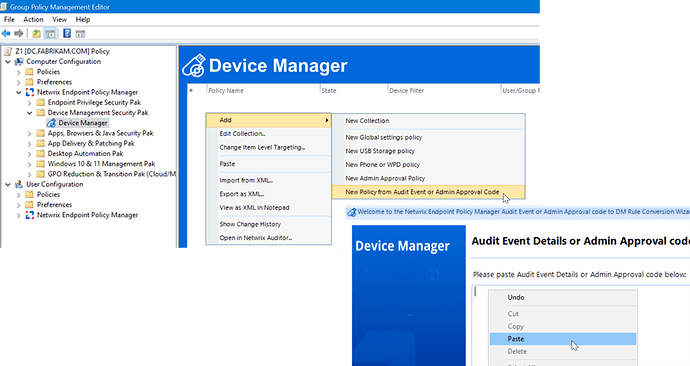690x366 pixels.
Task: Click the Back arrow toolbar icon
Action: point(6,33)
